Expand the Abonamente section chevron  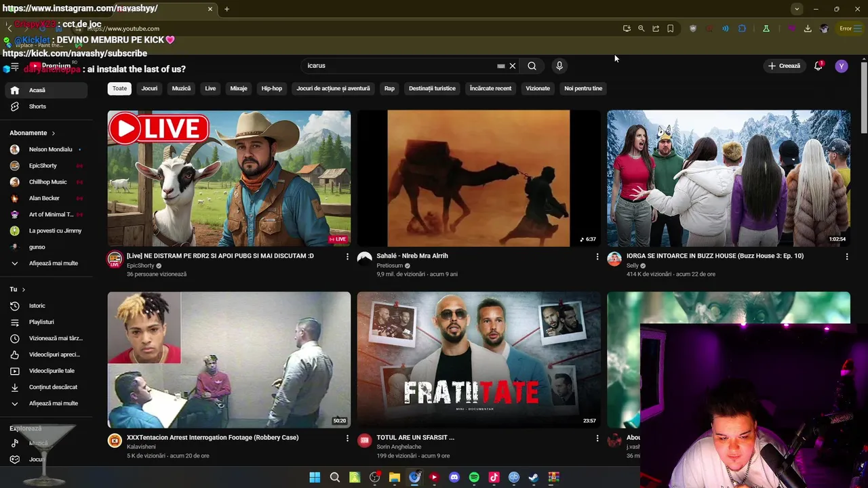[x=53, y=134]
